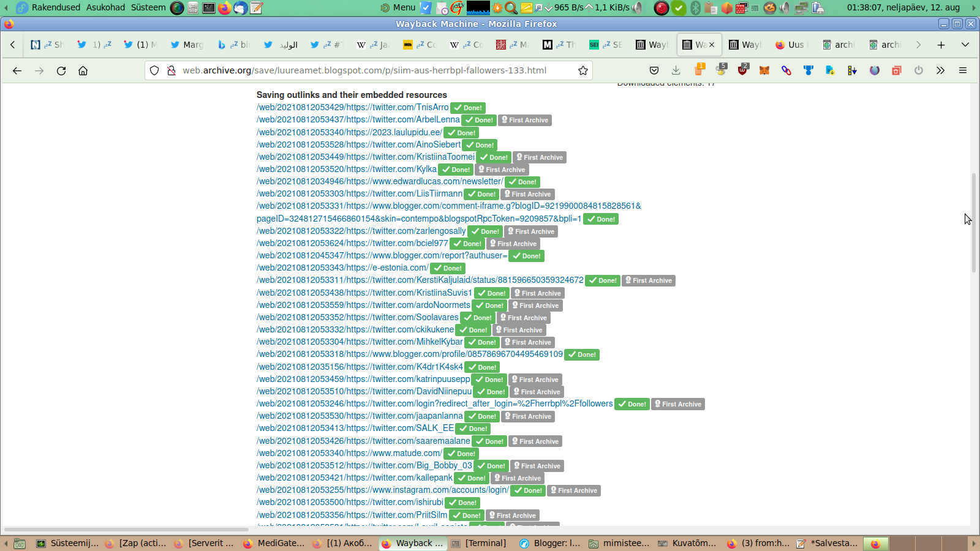Open the archived www.matude.com link
This screenshot has height=551, width=980.
click(x=349, y=453)
